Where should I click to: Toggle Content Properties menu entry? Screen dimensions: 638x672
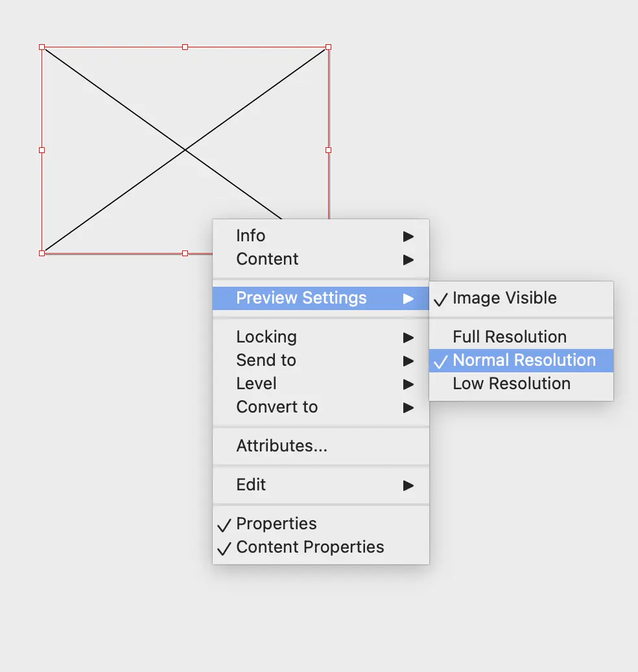321,547
